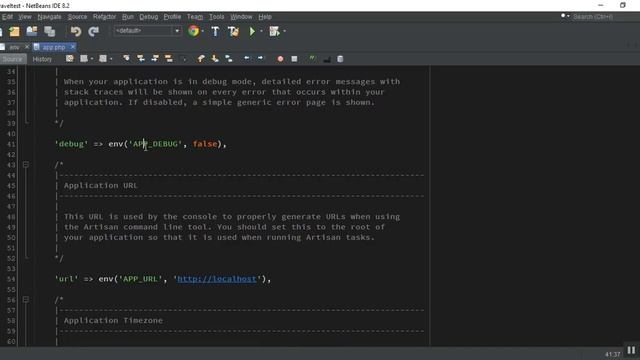Open the Back history dropdown arrow
Viewport: 640px width, 360px height.
coord(92,59)
